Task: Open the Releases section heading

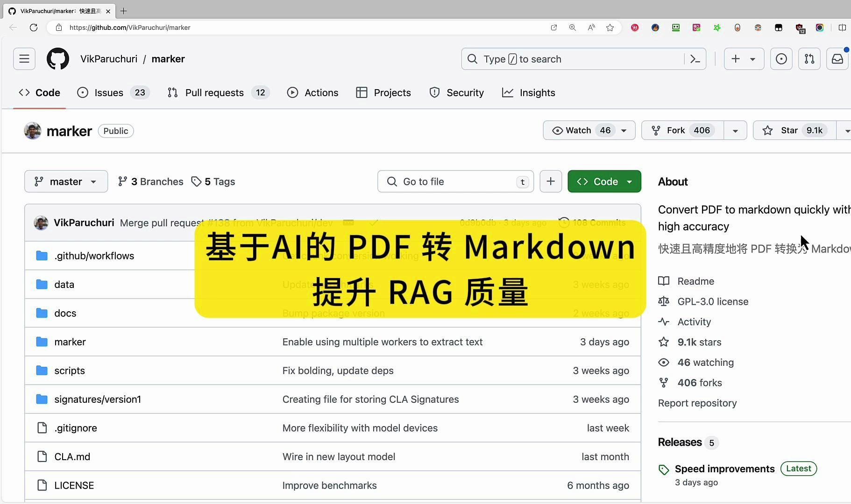Action: pyautogui.click(x=680, y=442)
